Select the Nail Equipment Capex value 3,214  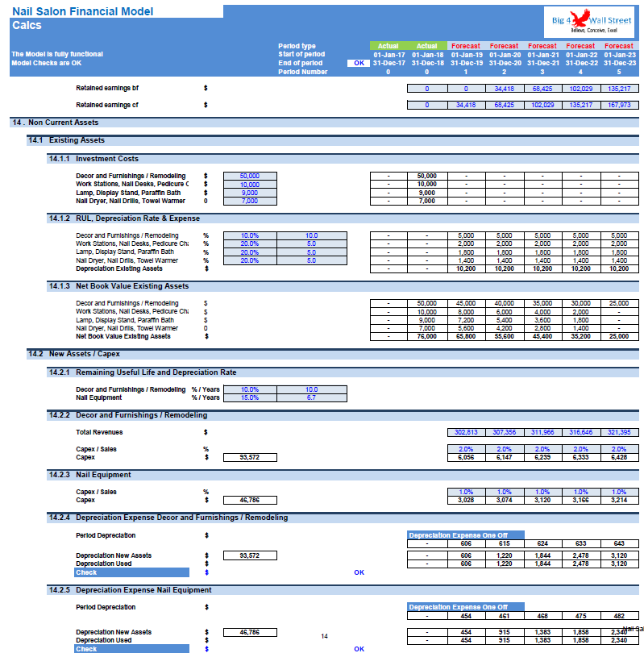tap(620, 500)
